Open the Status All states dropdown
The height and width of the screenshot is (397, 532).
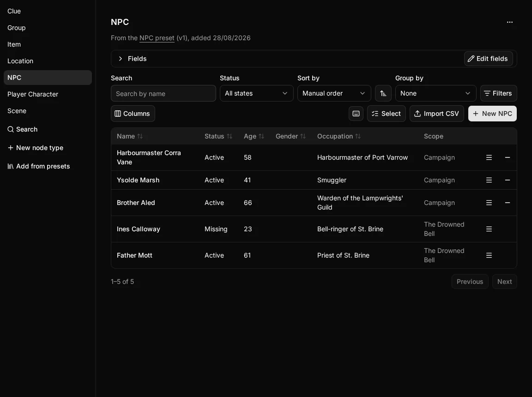click(256, 93)
